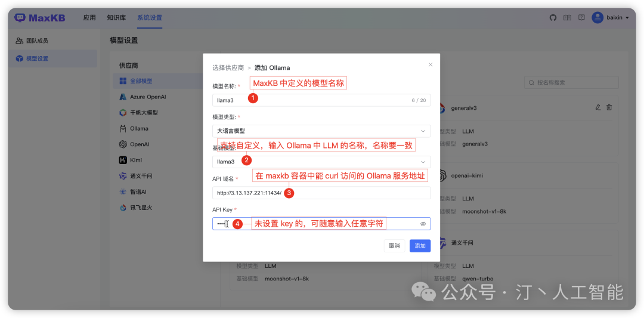Image resolution: width=644 pixels, height=318 pixels.
Task: Open the GitHub icon link
Action: pyautogui.click(x=553, y=18)
